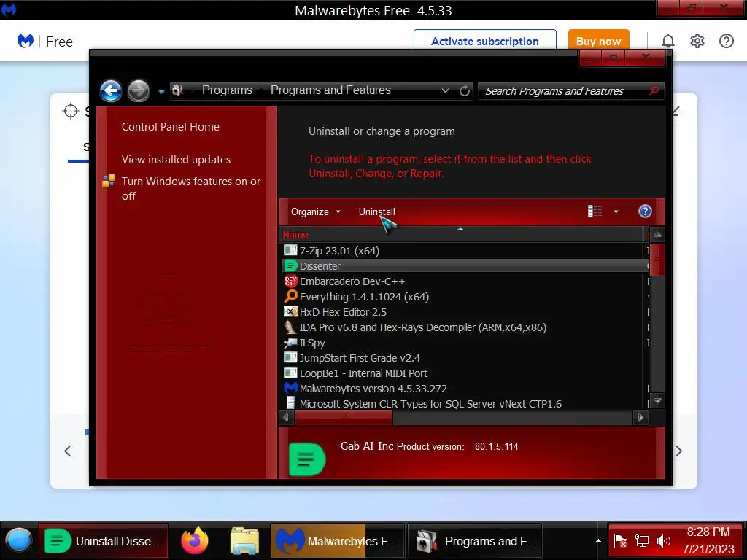The image size is (747, 560).
Task: Click the Dissenter green icon in list
Action: point(290,265)
